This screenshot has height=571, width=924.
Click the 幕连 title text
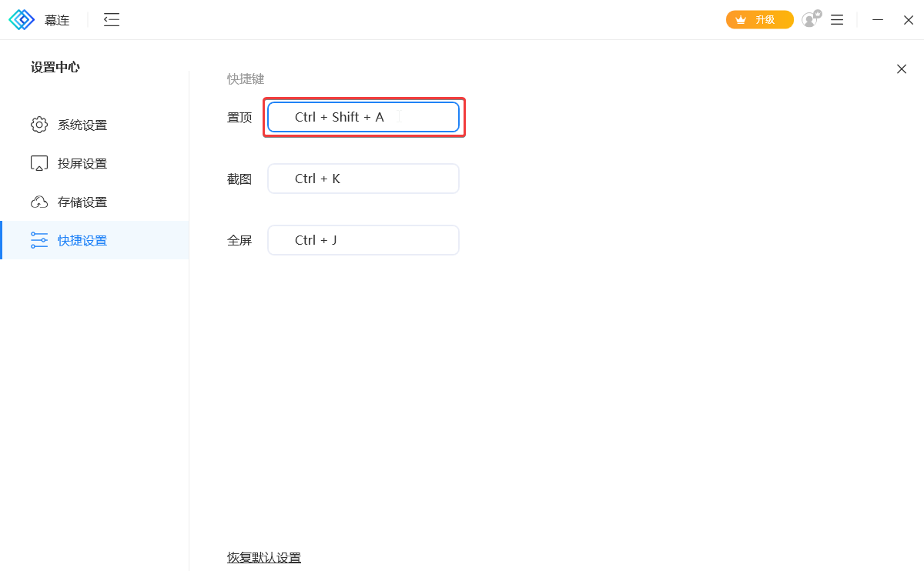57,21
